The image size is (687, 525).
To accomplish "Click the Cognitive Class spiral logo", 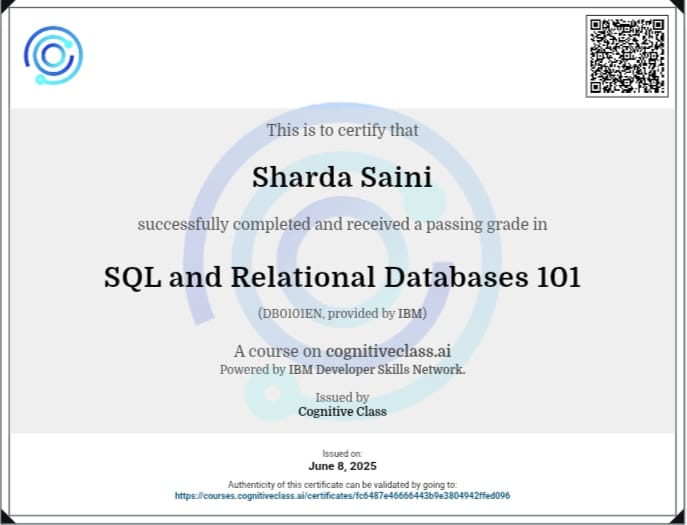I will pyautogui.click(x=53, y=55).
